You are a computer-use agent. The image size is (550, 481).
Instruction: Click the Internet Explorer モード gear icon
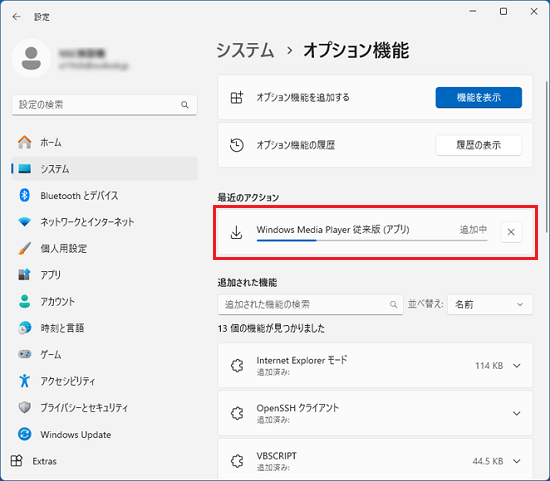tap(237, 366)
